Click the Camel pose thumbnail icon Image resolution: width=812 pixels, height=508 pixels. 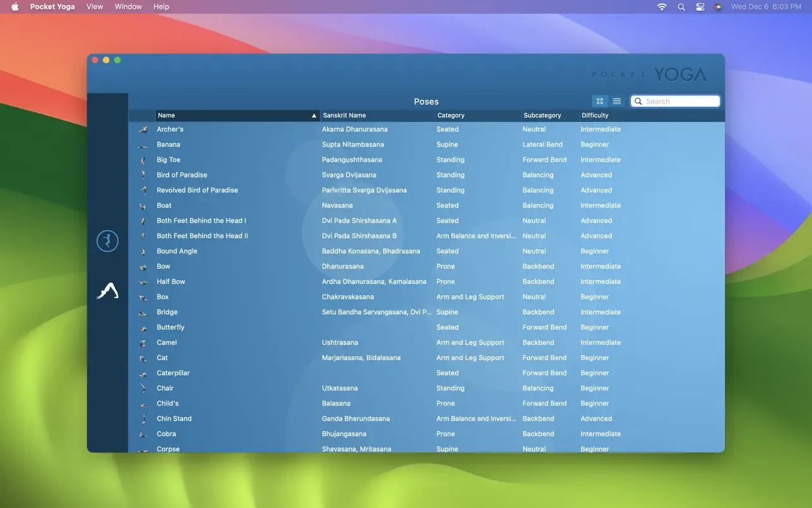point(143,342)
